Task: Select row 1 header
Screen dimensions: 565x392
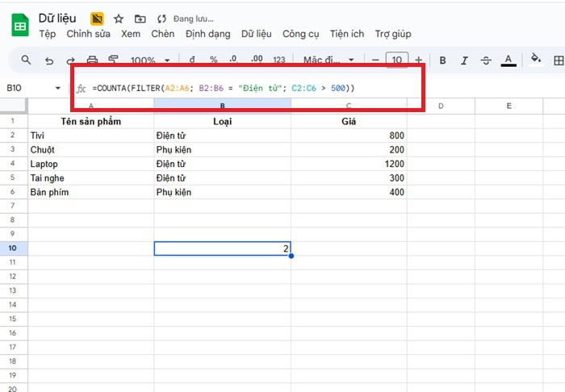Action: click(x=13, y=121)
